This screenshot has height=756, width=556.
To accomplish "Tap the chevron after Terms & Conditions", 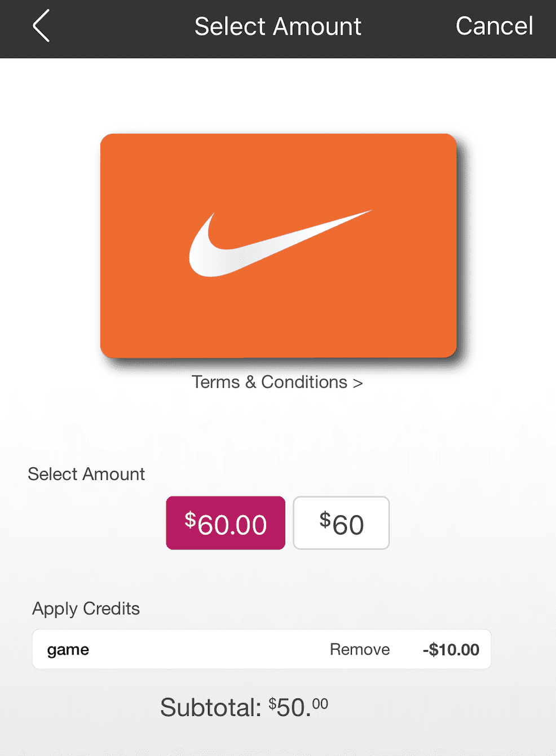I will pos(358,383).
